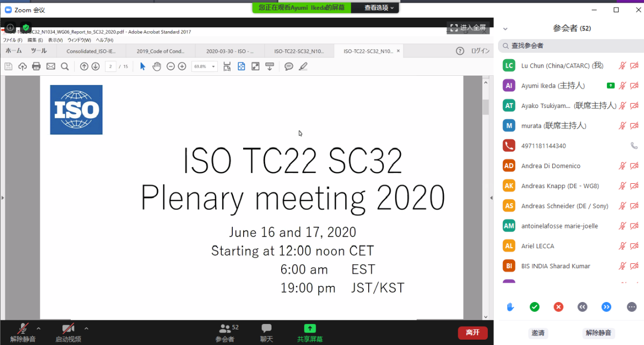Switch to the Consolidated_ISO-IE... tab
Screen dimensions: 644x345
coord(90,52)
